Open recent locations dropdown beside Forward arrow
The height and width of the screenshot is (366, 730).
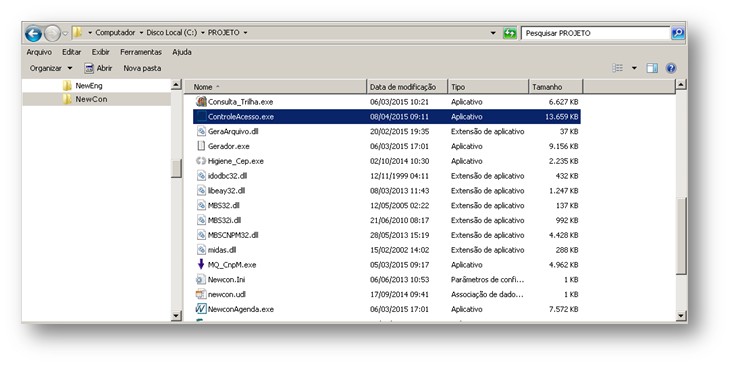pyautogui.click(x=65, y=34)
